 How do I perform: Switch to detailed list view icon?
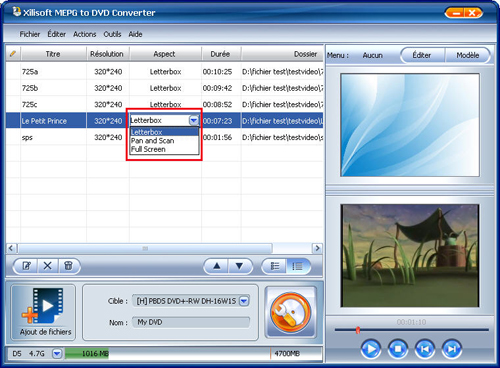(297, 266)
